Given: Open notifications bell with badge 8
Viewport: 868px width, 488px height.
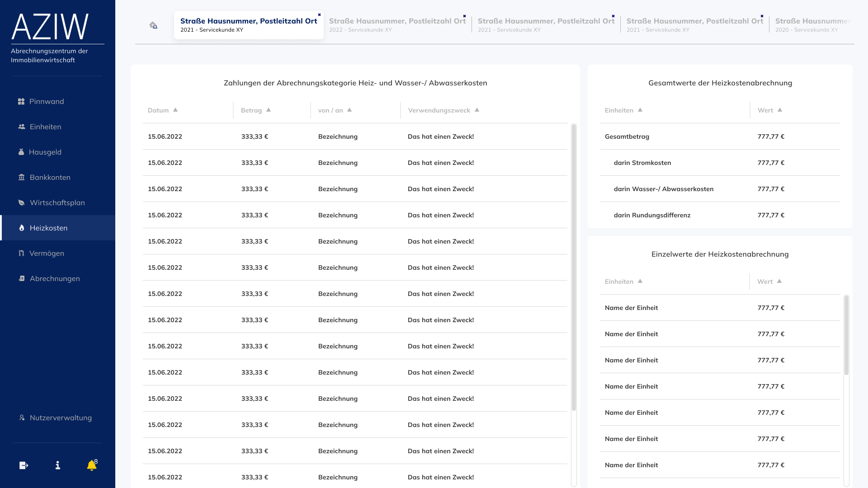Looking at the screenshot, I should (92, 465).
